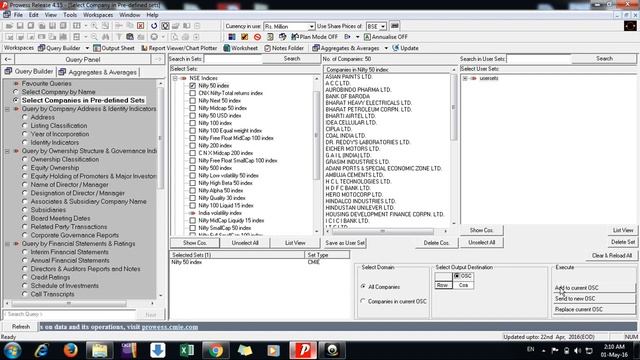Uncheck the Nifty 50 index checkbox

coord(193,86)
